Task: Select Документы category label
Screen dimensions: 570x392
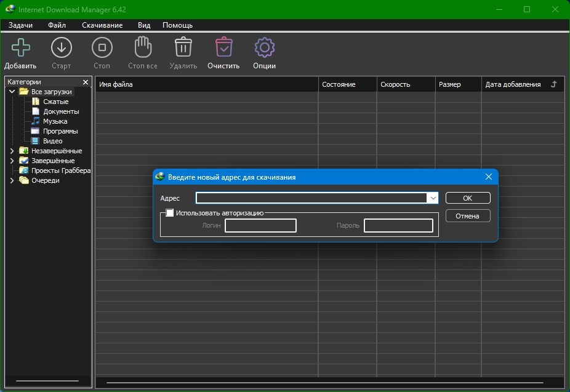Action: (61, 111)
